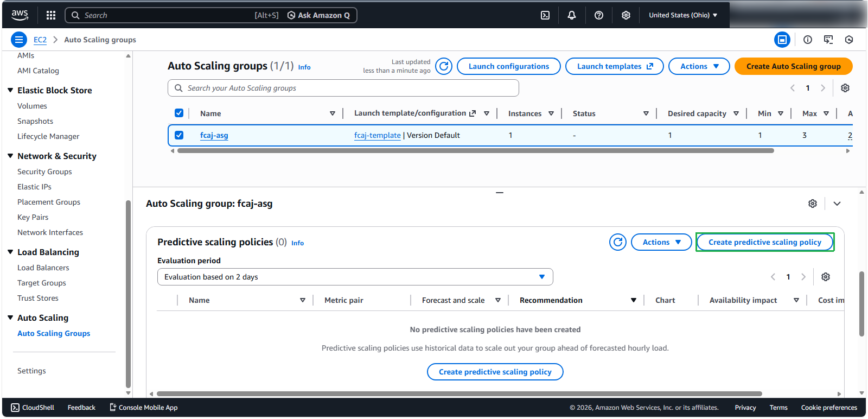Open Launch configurations
The image size is (868, 419).
[x=509, y=66]
